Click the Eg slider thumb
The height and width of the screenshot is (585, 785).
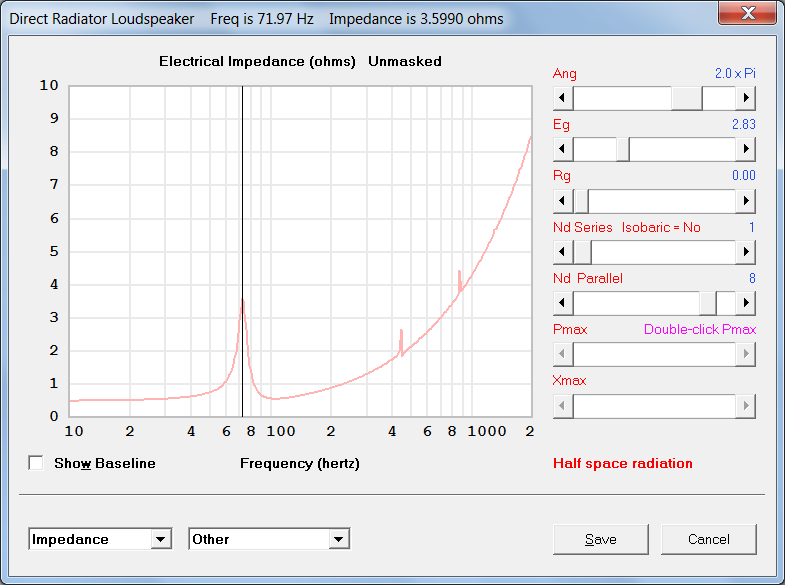[x=623, y=149]
